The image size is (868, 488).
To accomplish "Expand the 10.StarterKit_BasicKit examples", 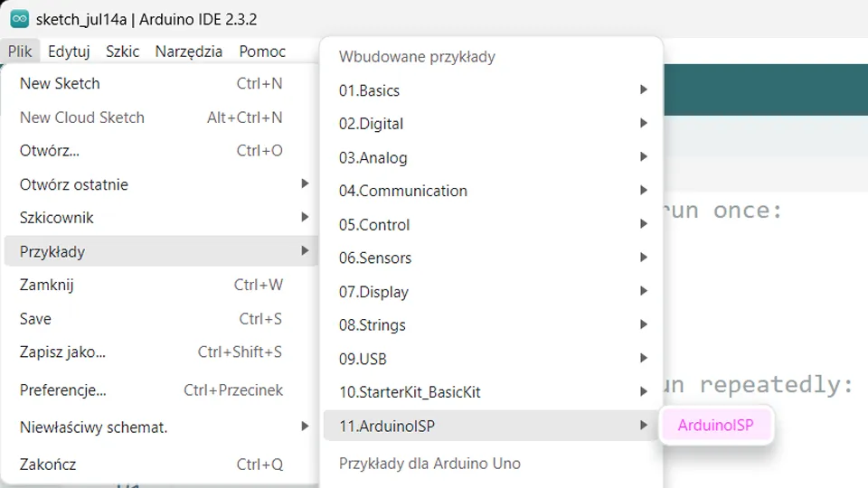I will click(x=410, y=392).
